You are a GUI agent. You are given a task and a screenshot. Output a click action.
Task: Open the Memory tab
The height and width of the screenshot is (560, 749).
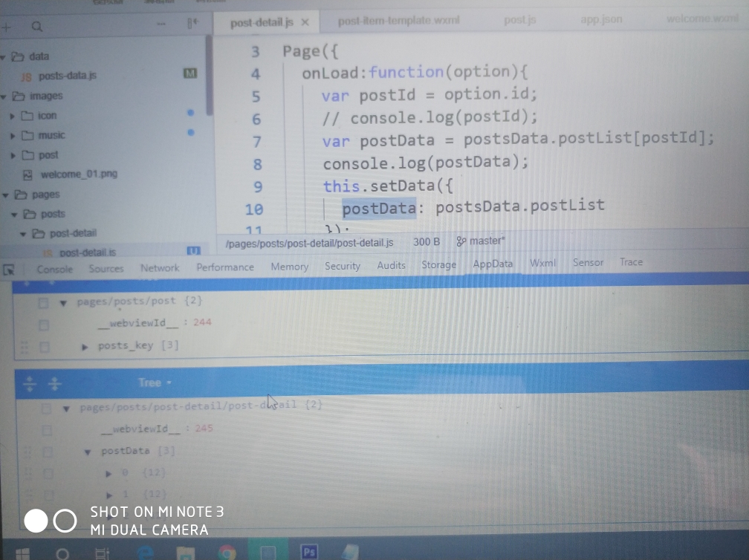pyautogui.click(x=290, y=267)
